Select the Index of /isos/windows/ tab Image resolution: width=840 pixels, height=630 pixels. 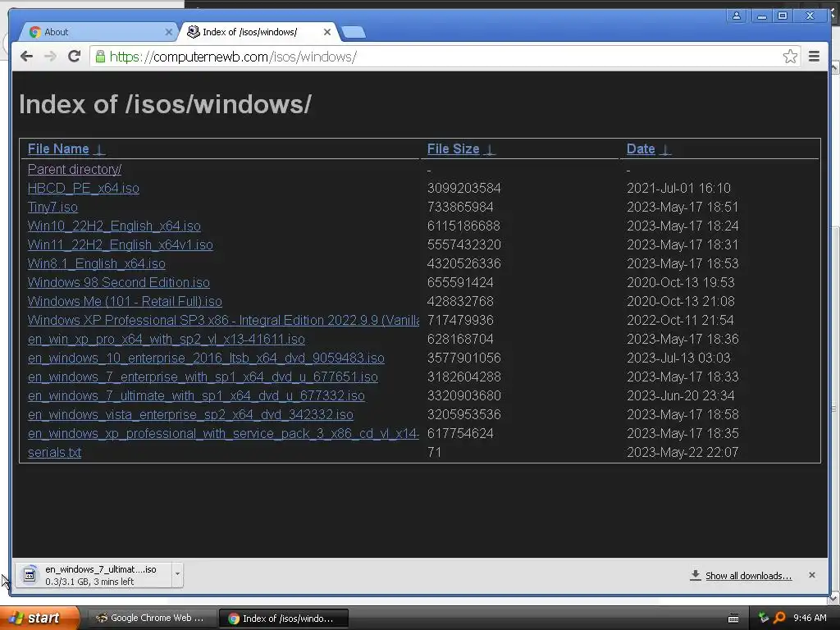[258, 32]
